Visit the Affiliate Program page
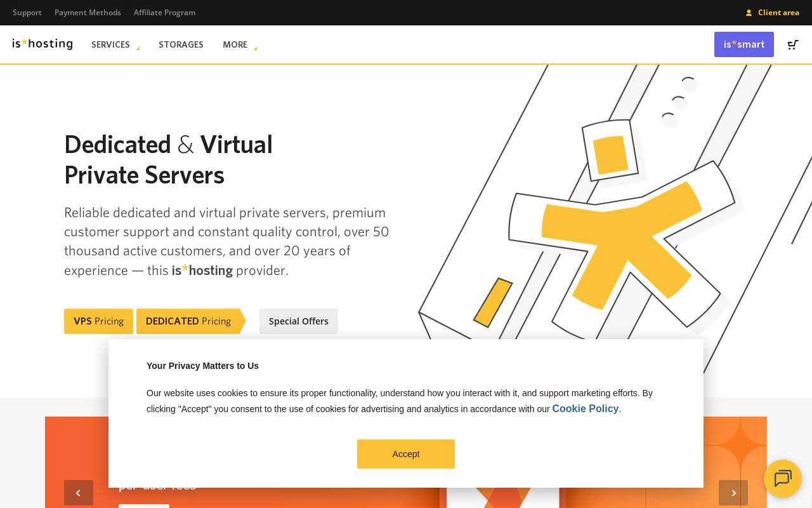The image size is (812, 508). click(164, 13)
